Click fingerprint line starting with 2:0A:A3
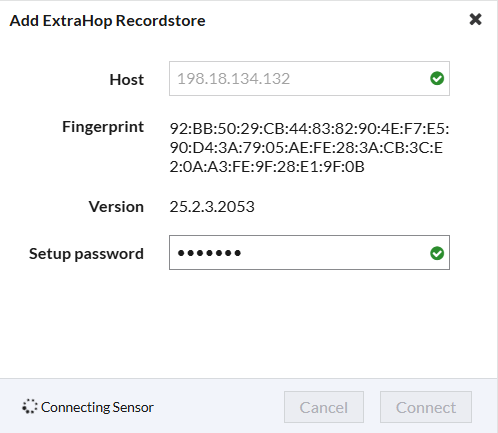The width and height of the screenshot is (498, 433). [x=267, y=167]
